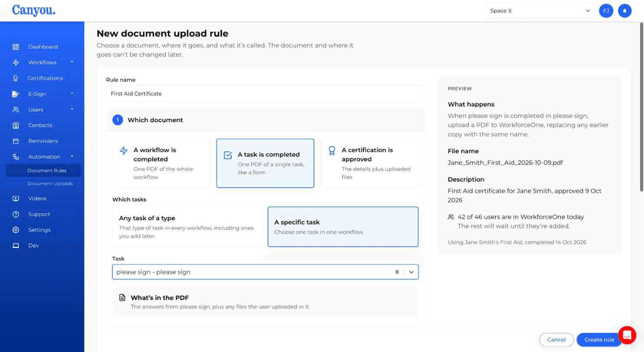The image size is (644, 352).
Task: Collapse the Automation submenu arrow
Action: click(72, 156)
